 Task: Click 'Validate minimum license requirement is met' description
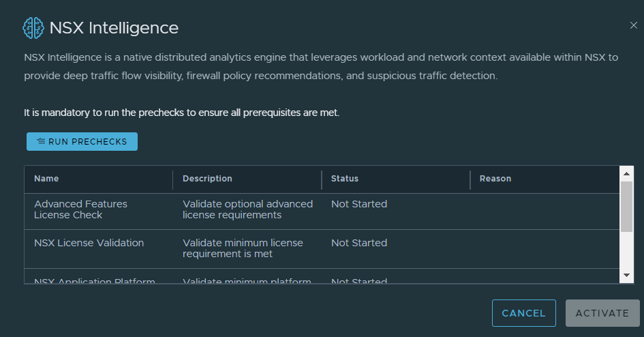(x=243, y=248)
